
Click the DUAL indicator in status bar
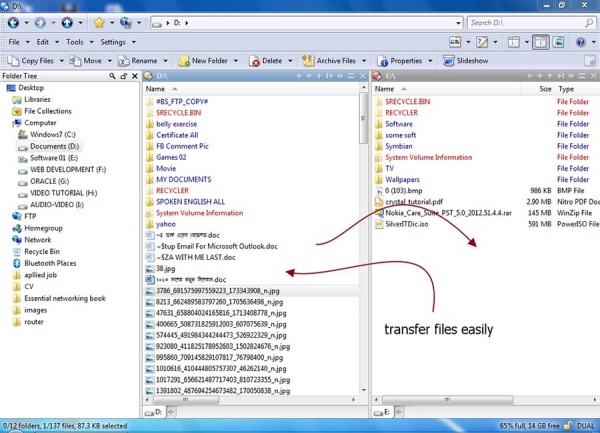click(585, 426)
